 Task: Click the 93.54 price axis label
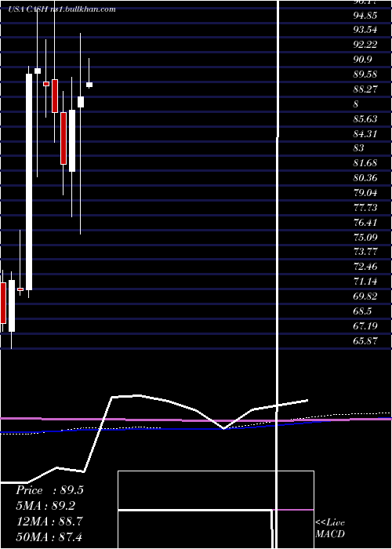[365, 30]
